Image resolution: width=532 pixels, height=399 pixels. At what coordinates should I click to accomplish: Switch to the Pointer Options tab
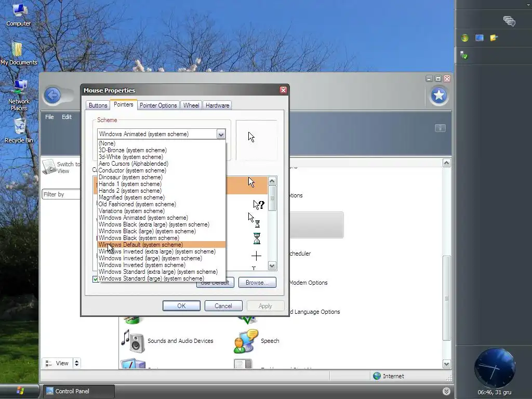(x=158, y=105)
